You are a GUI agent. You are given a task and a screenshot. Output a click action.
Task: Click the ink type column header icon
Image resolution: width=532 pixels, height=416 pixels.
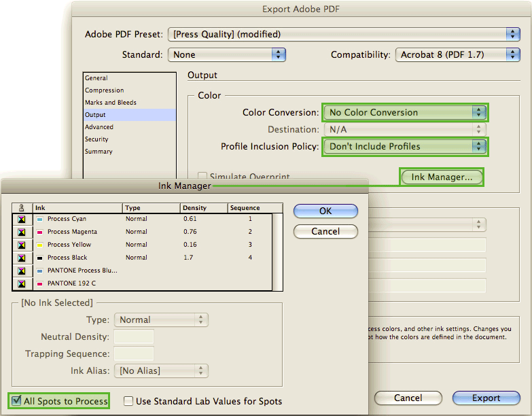[x=22, y=207]
